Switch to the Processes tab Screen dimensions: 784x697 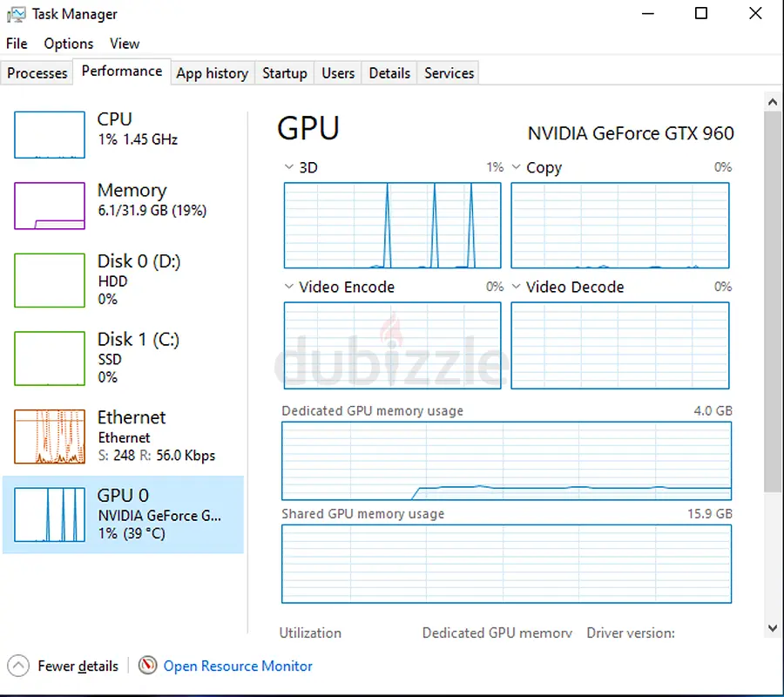37,73
